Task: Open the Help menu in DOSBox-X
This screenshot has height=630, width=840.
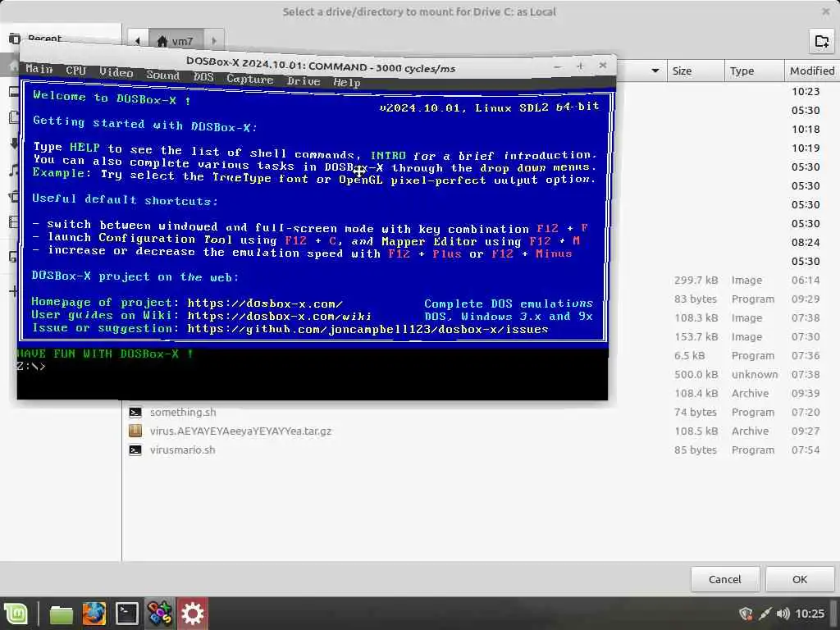Action: (x=347, y=83)
